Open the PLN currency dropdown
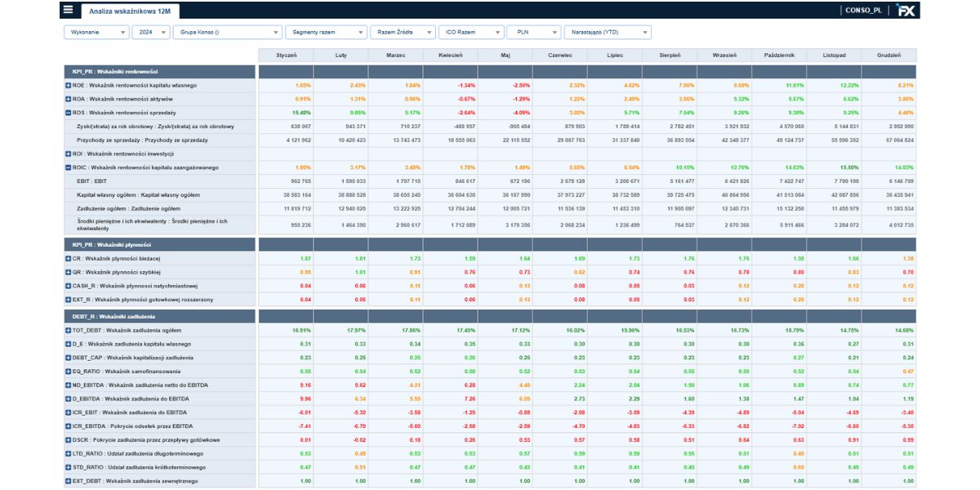This screenshot has width=980, height=490. (533, 32)
